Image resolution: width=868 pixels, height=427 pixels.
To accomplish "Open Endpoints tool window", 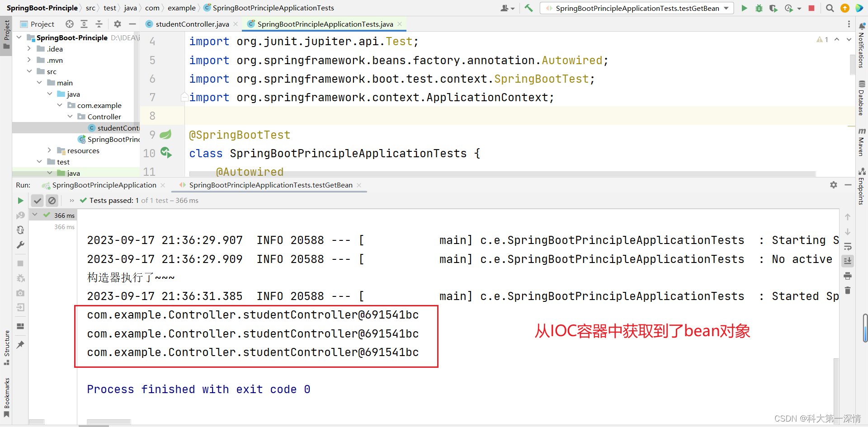I will coord(862,186).
